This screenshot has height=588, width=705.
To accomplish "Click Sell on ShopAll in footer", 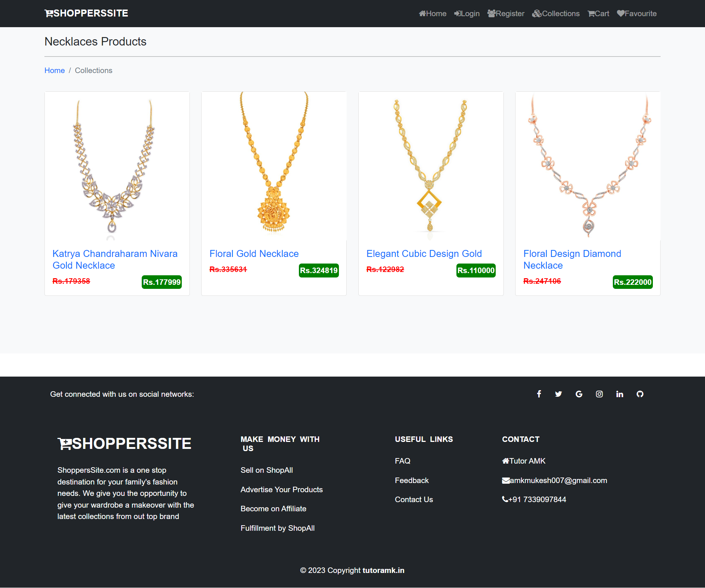I will [267, 470].
